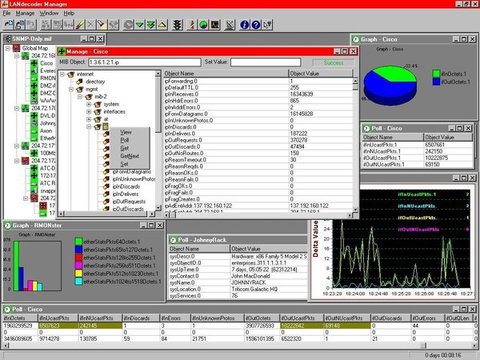This screenshot has width=480, height=360.
Task: Click the Object Value column header in Manage window
Action: 320,73
